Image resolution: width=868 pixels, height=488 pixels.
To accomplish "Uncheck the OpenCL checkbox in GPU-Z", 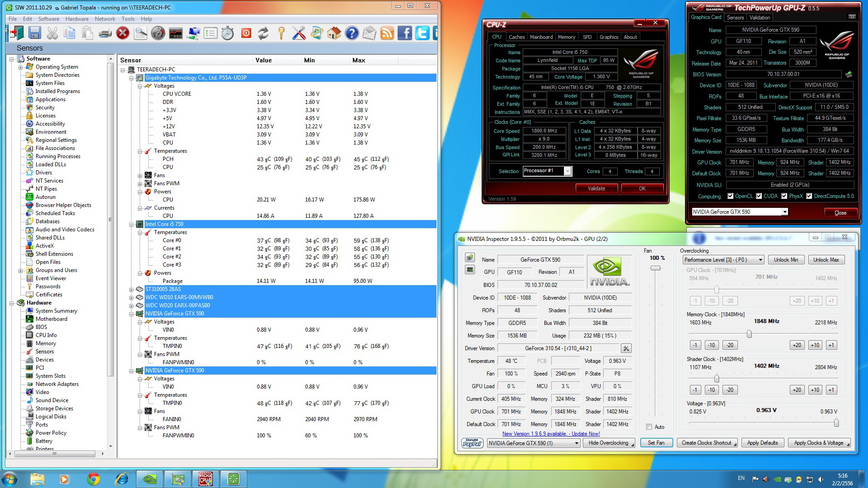I will 730,196.
